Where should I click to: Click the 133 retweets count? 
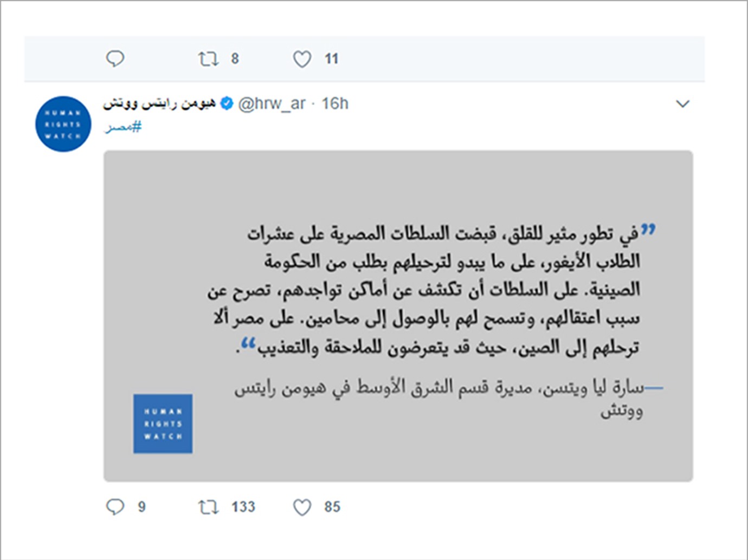pos(243,507)
